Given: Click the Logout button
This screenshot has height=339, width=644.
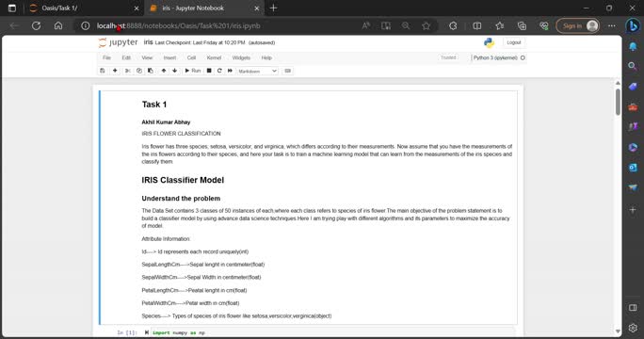Looking at the screenshot, I should [x=513, y=42].
